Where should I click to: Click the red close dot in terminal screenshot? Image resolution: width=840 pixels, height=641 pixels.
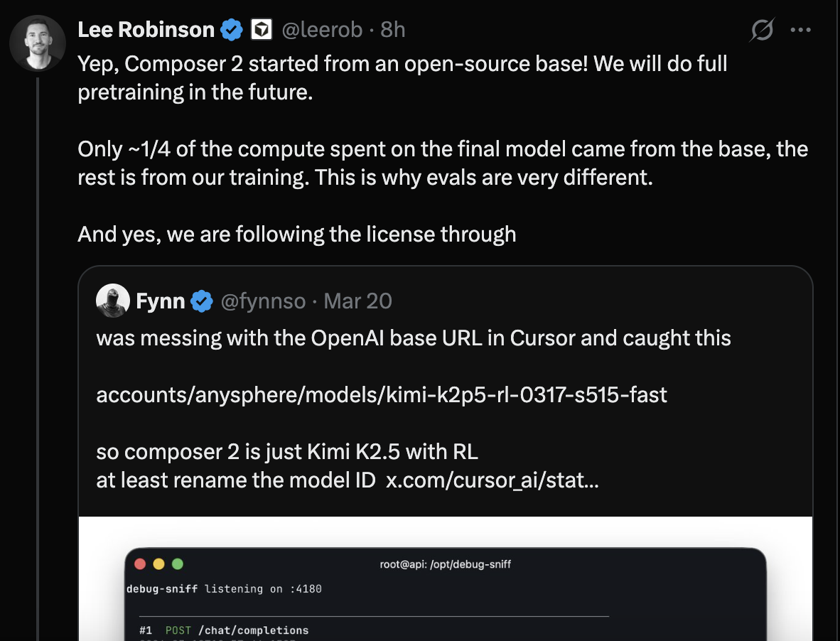pos(140,564)
